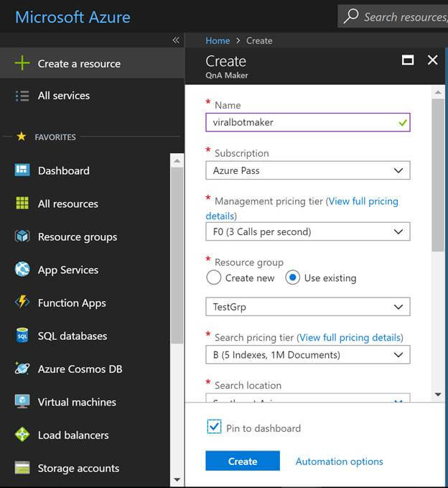Uncheck Pin to dashboard checkbox
Image resolution: width=448 pixels, height=488 pixels.
[214, 427]
